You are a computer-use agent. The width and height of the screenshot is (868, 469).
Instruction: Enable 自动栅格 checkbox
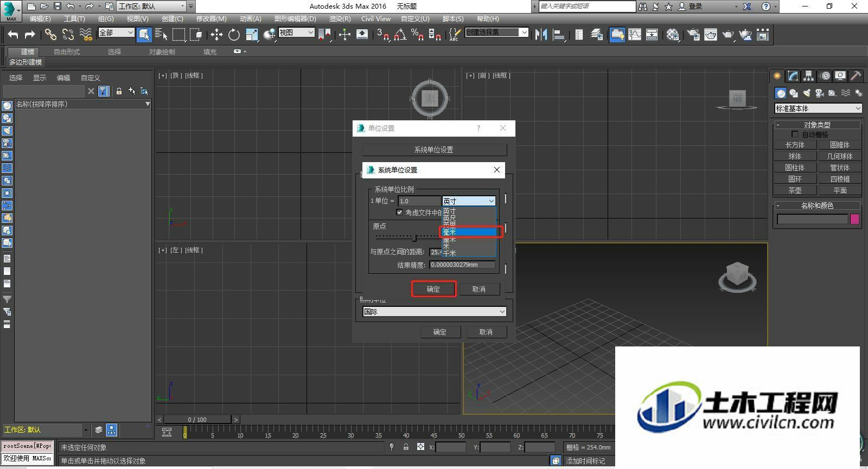point(795,134)
